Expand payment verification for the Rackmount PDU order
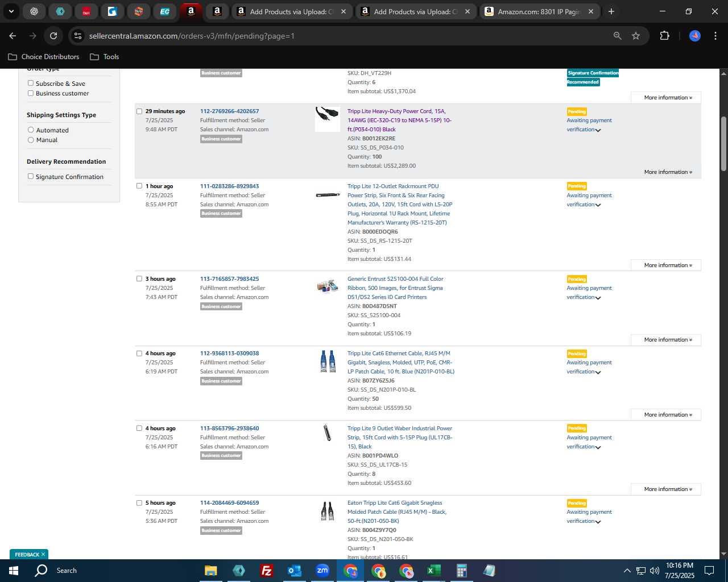The image size is (728, 582). (x=598, y=205)
